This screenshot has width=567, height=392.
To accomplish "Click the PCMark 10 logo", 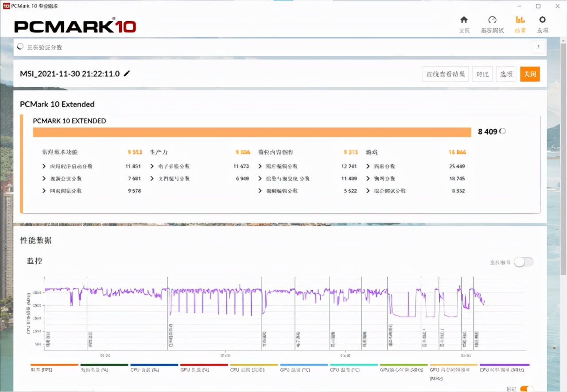I will (x=75, y=26).
